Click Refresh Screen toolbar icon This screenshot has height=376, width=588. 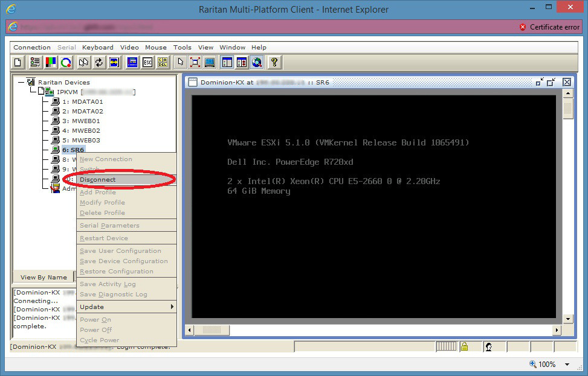[99, 62]
